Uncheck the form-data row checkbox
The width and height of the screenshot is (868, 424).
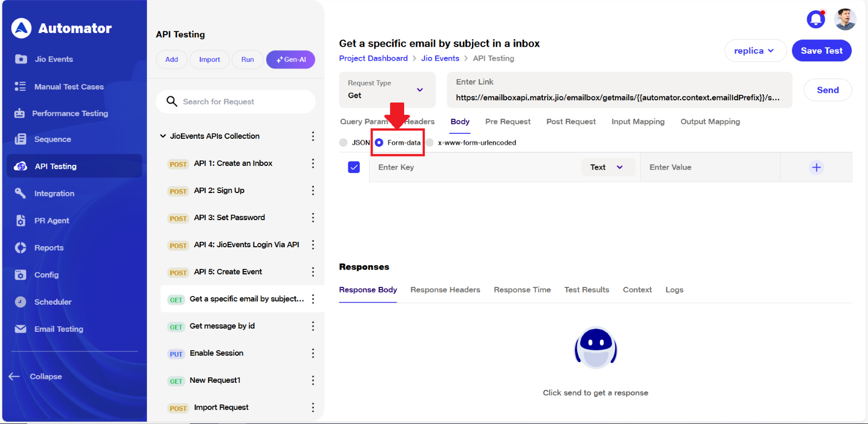(x=354, y=168)
